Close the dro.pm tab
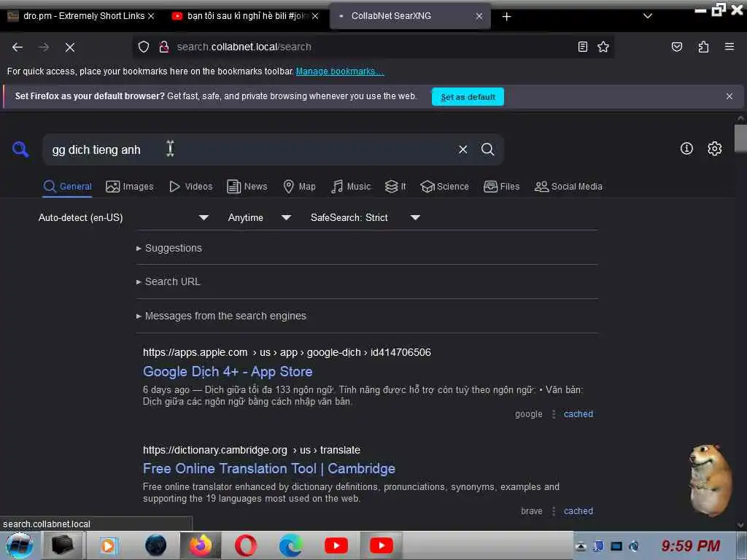The image size is (747, 560). pos(151,16)
